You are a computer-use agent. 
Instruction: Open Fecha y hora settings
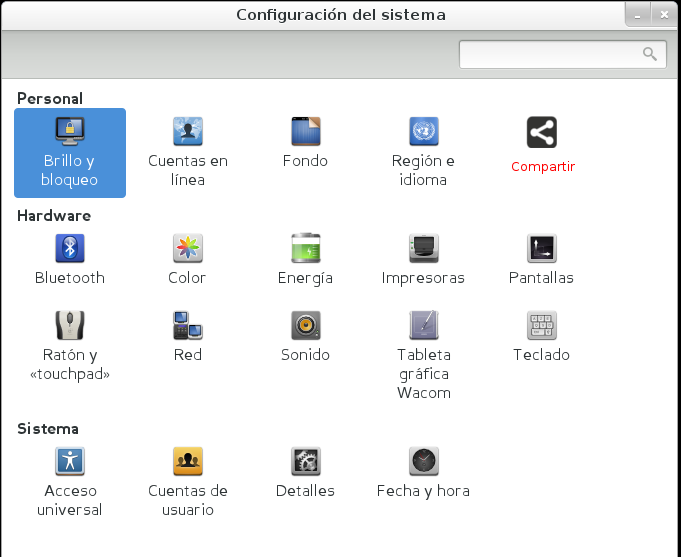pos(423,473)
